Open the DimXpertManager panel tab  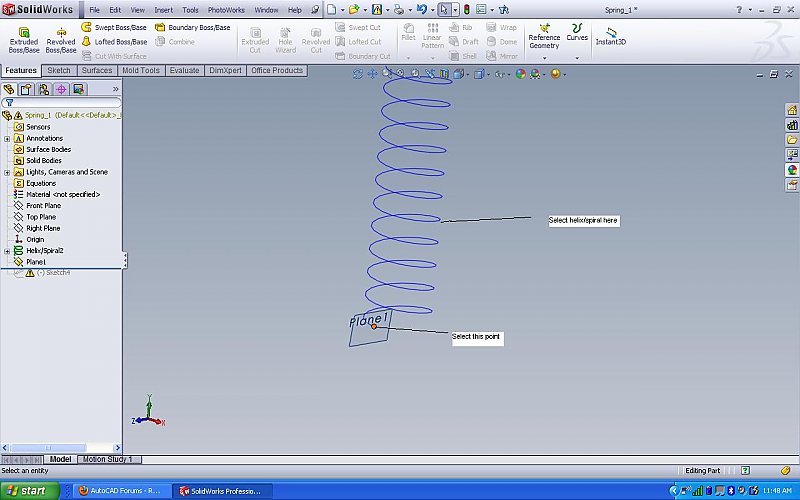60,89
